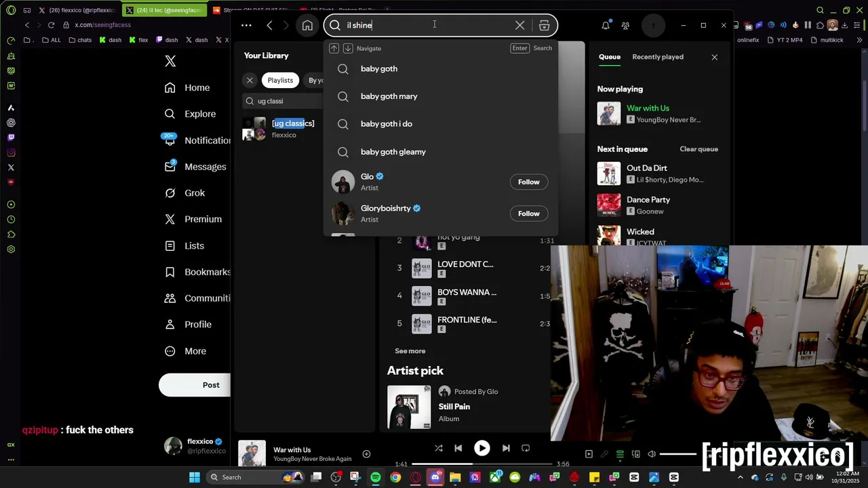Switch to Recently played tab

click(658, 57)
